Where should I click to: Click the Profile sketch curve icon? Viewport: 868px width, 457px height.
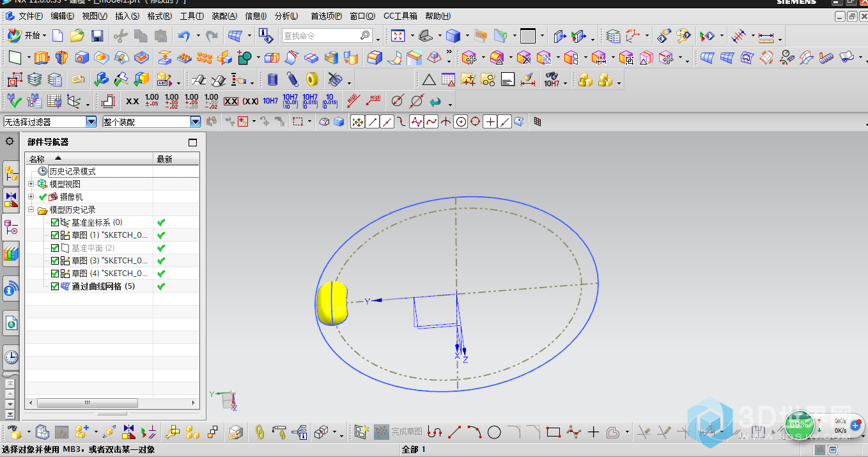435,433
